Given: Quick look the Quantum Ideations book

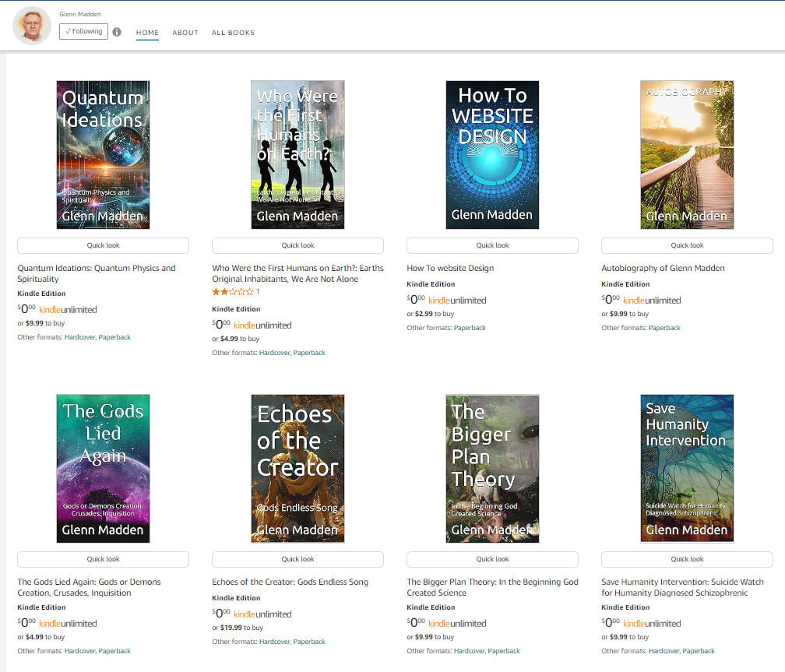Looking at the screenshot, I should [102, 245].
